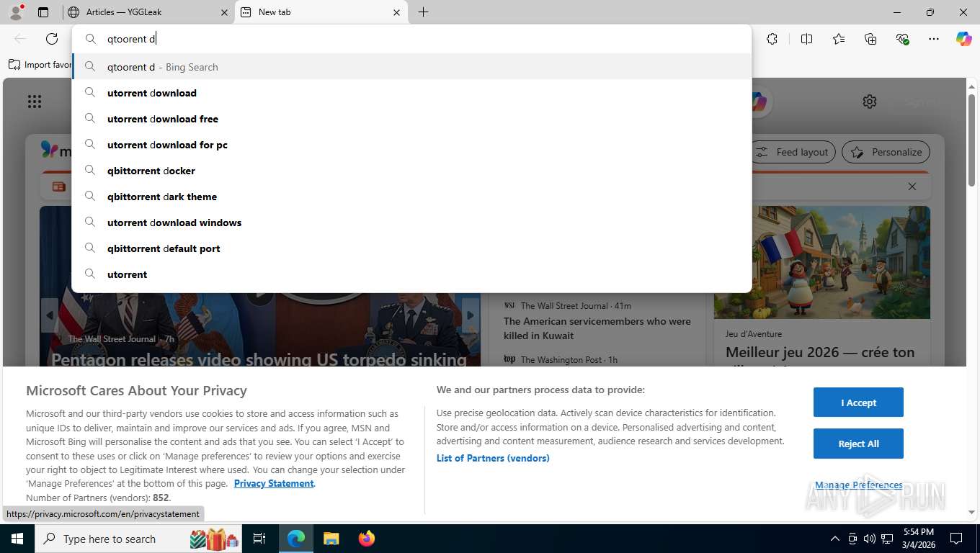Open Feed layout options

click(793, 152)
